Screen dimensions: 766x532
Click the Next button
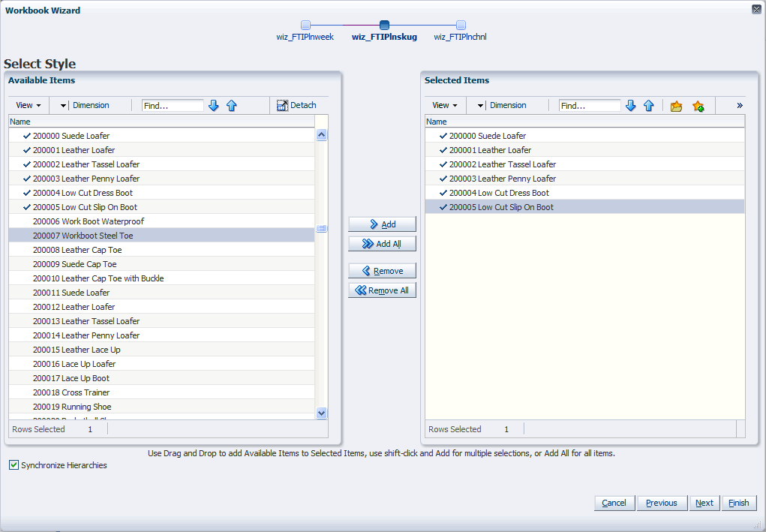tap(704, 503)
